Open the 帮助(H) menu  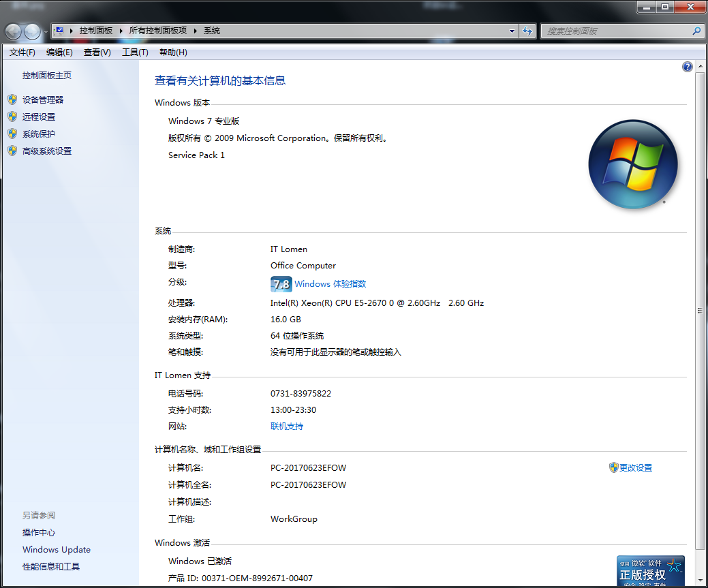click(x=173, y=52)
